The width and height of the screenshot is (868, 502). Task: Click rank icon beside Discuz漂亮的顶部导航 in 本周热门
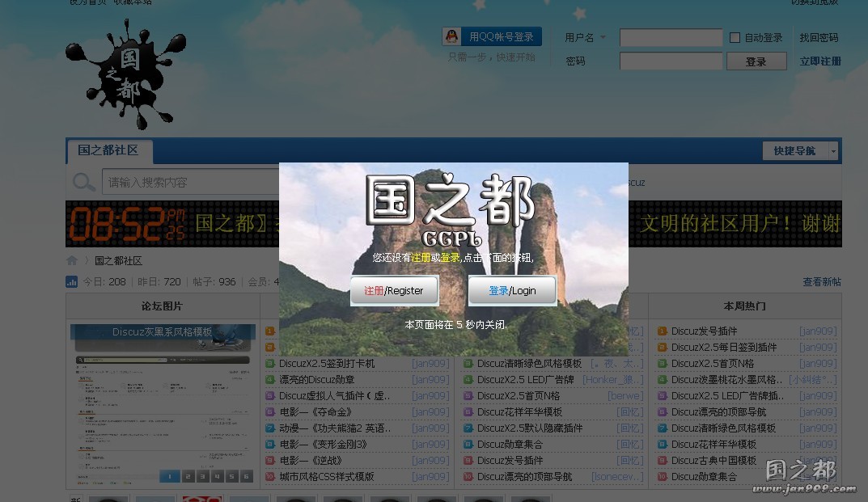point(662,411)
